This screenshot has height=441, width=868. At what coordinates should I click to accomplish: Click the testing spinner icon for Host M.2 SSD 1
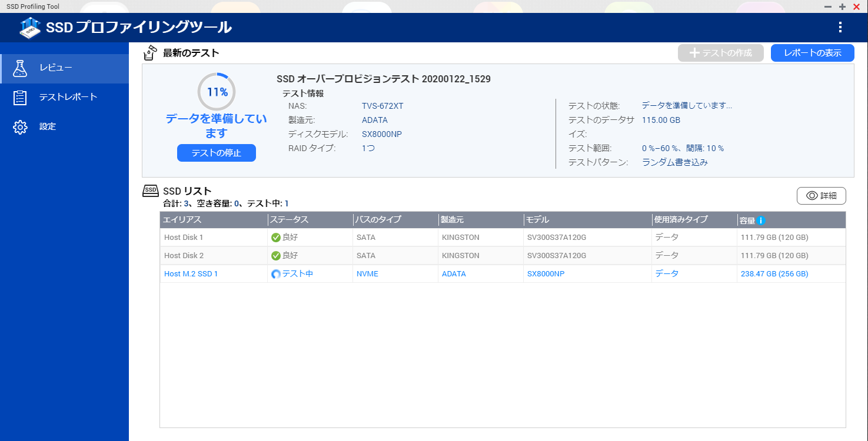(x=275, y=274)
